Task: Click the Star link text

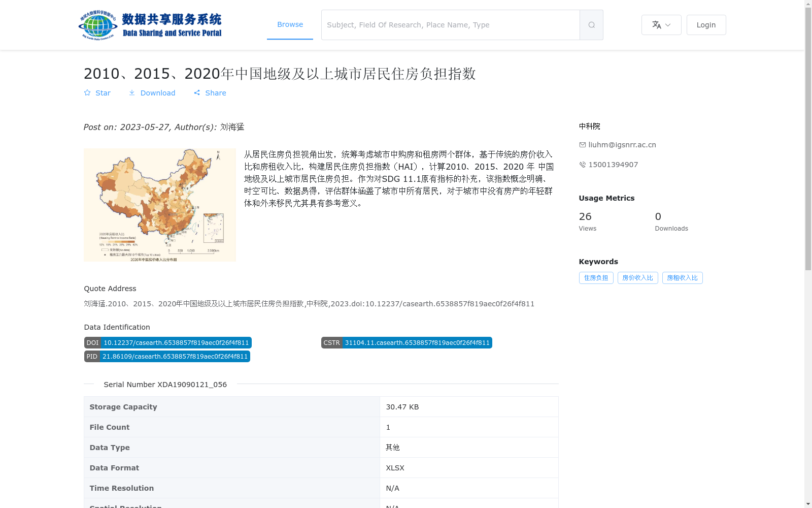Action: tap(103, 93)
